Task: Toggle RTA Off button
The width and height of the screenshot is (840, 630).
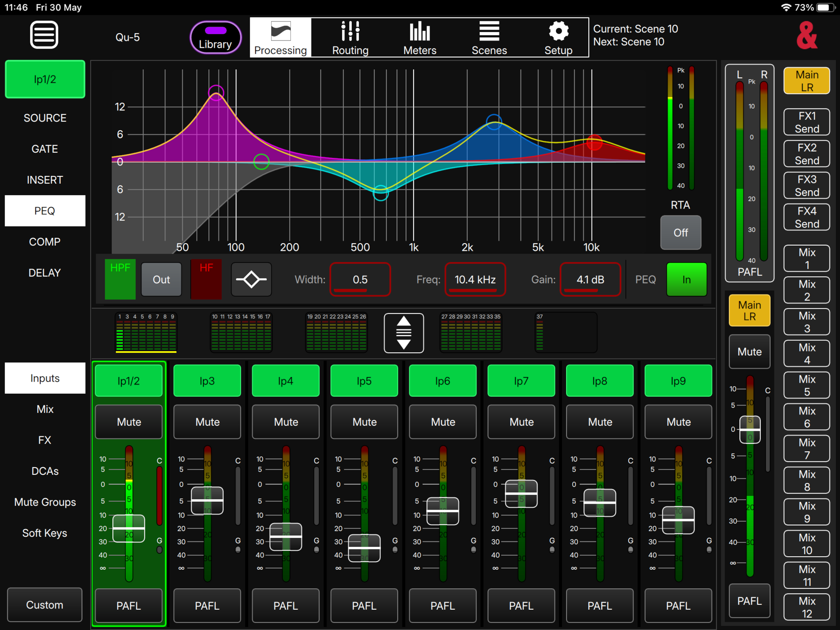Action: 680,232
